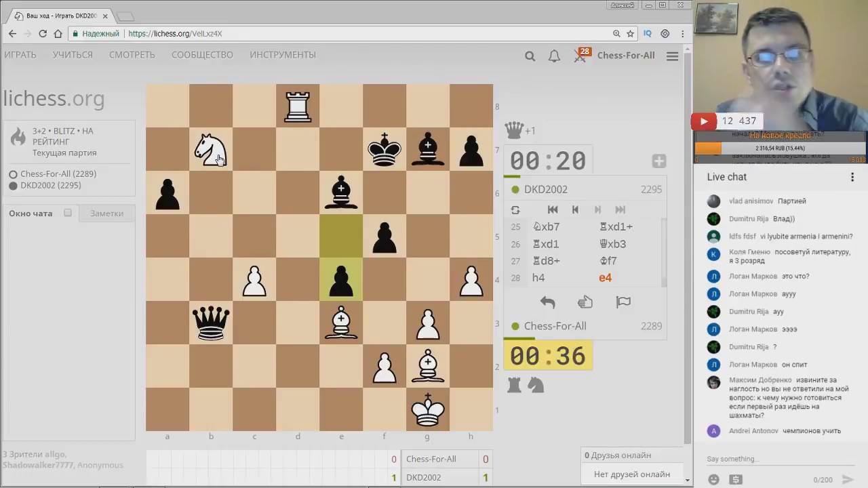The height and width of the screenshot is (488, 868).
Task: Click the black bishop on e6
Action: coord(341,192)
